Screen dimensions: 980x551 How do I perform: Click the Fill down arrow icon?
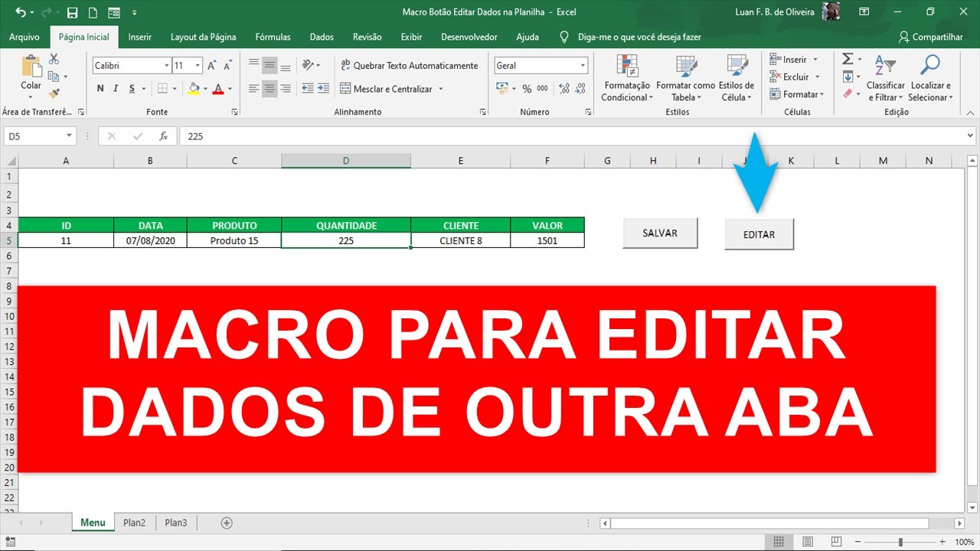pos(848,77)
